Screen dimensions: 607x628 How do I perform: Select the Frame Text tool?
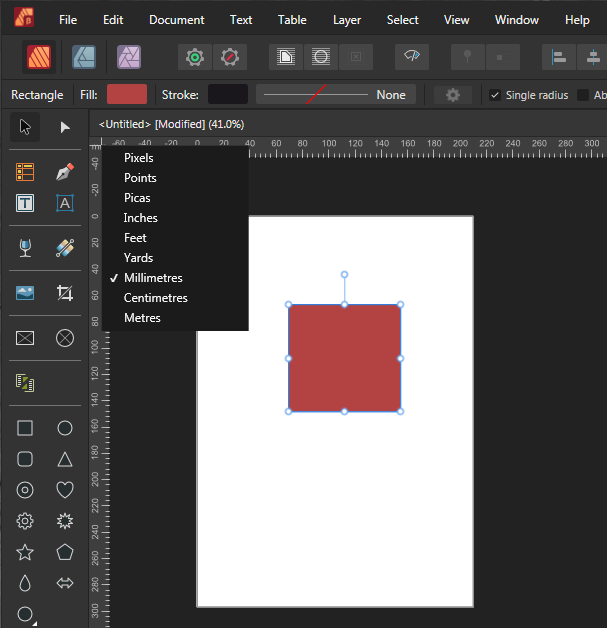click(25, 203)
